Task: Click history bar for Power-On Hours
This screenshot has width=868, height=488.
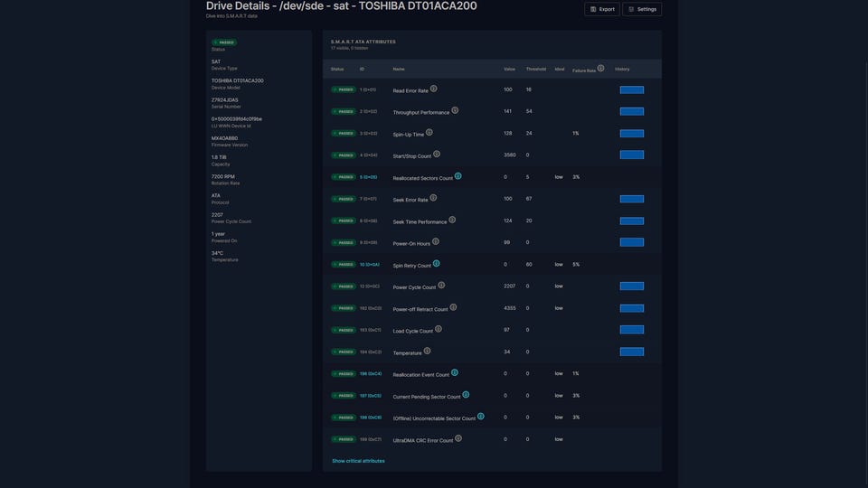Action: 632,242
